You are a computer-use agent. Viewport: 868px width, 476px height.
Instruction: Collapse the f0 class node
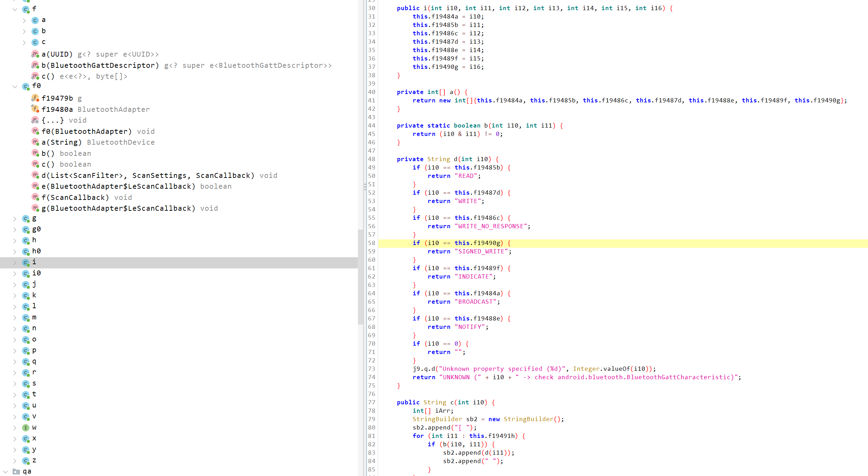15,86
